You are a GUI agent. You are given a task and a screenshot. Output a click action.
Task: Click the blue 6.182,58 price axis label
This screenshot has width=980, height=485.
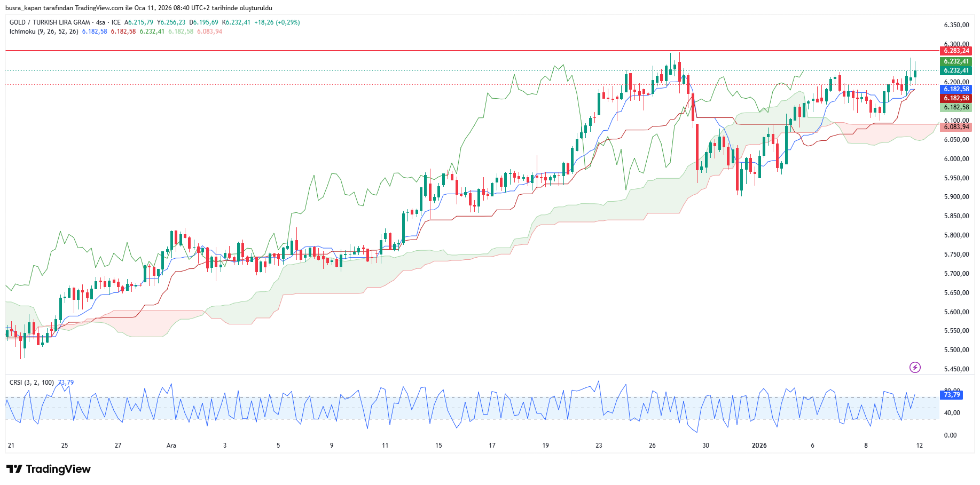click(x=956, y=89)
